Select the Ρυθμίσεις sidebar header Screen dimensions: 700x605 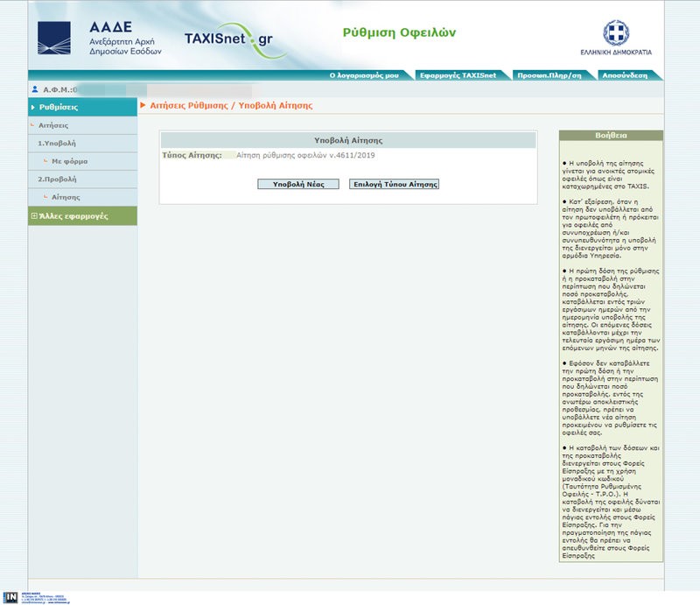click(x=59, y=107)
